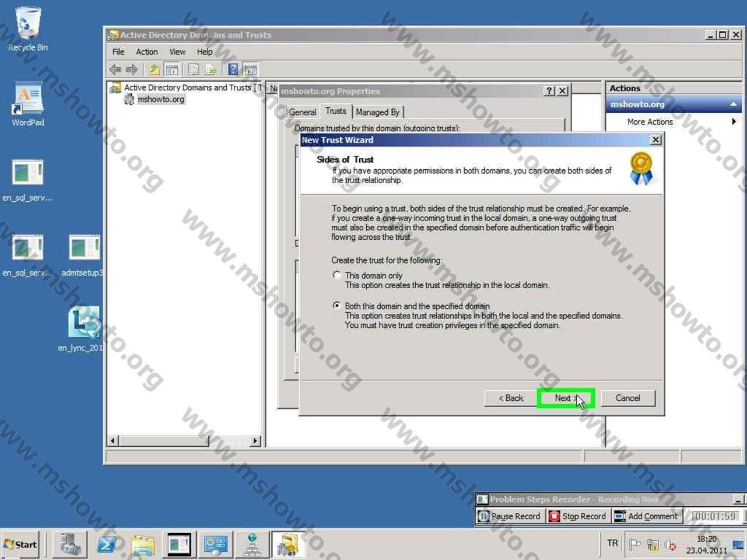Open the File menu
Image resolution: width=747 pixels, height=560 pixels.
point(118,52)
